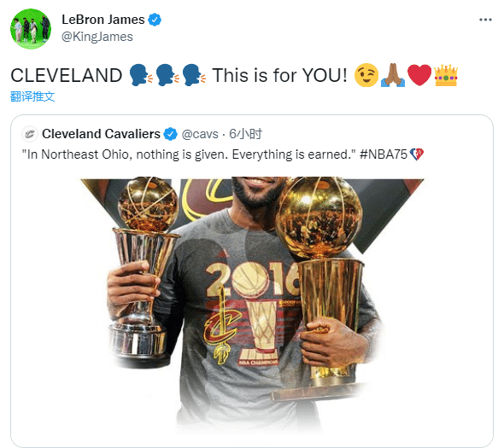Click the winking face emoji

pyautogui.click(x=366, y=75)
